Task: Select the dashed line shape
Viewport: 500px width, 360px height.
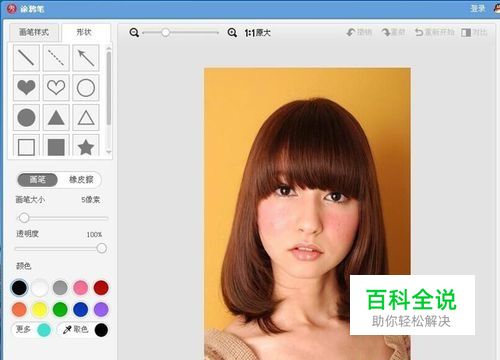Action: 56,58
